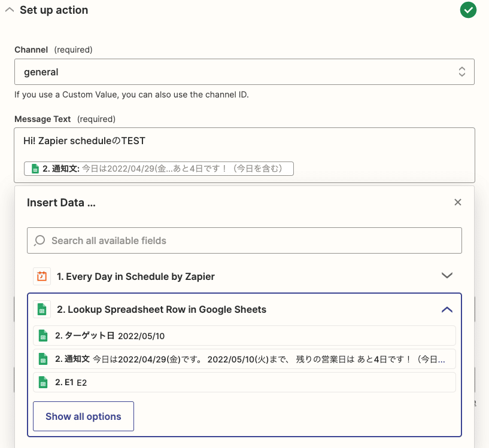Click Show all options button
This screenshot has height=448, width=489.
click(x=83, y=416)
